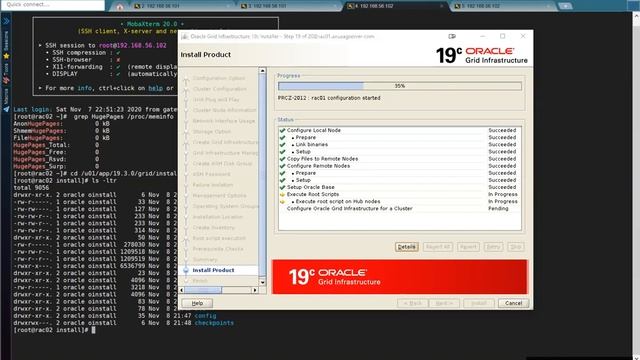
Task: Select the Install Product step
Action: point(213,270)
